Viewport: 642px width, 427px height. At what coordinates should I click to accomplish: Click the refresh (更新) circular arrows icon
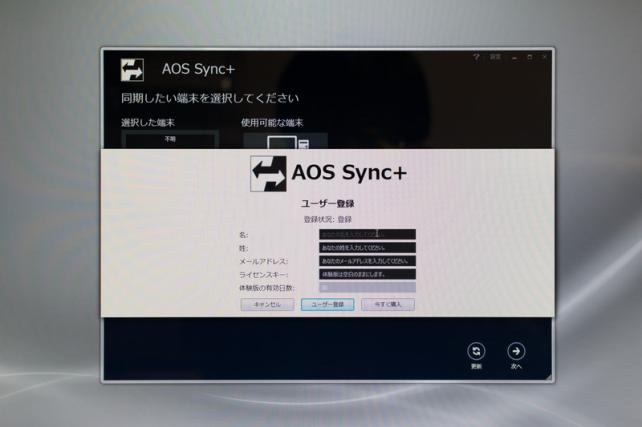476,351
